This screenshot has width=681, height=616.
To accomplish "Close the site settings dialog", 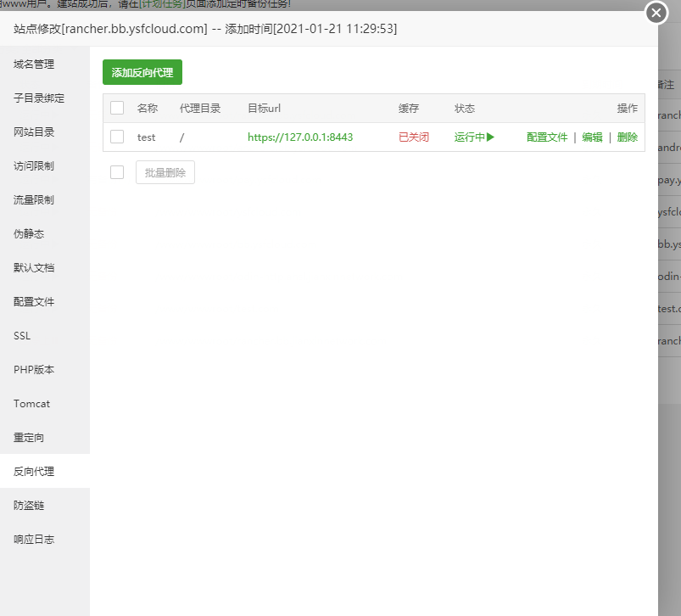I will (x=656, y=13).
